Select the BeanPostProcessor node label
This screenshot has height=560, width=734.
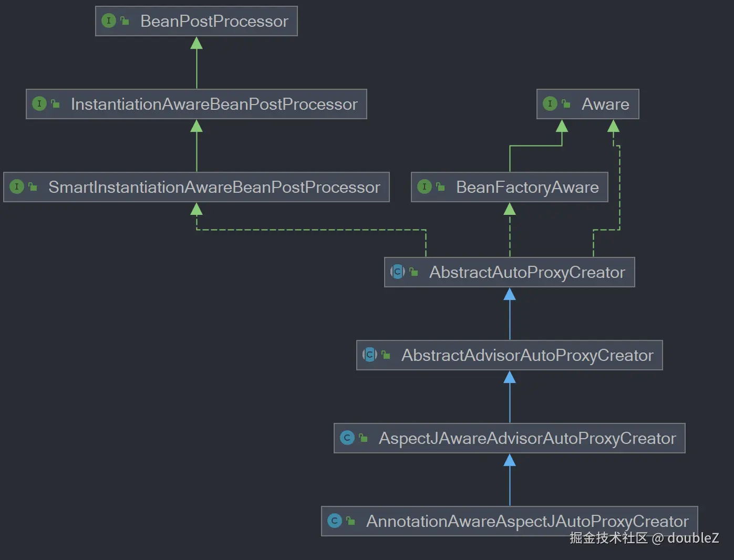coord(214,21)
